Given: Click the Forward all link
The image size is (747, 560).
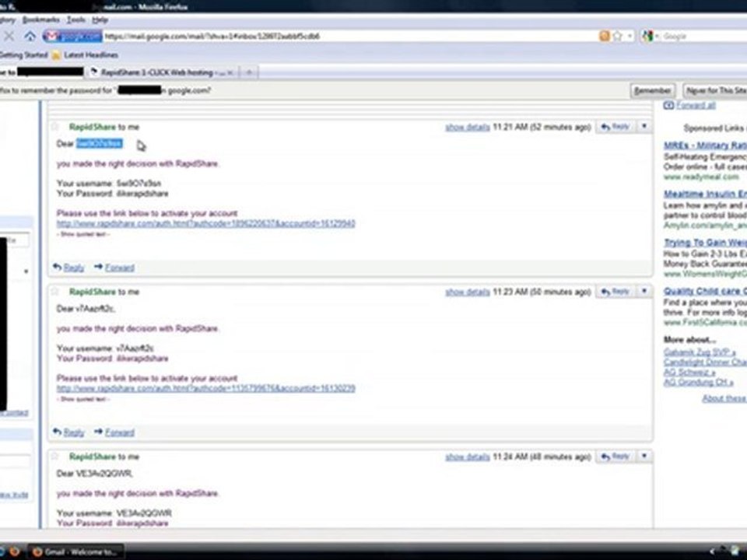Looking at the screenshot, I should click(696, 105).
